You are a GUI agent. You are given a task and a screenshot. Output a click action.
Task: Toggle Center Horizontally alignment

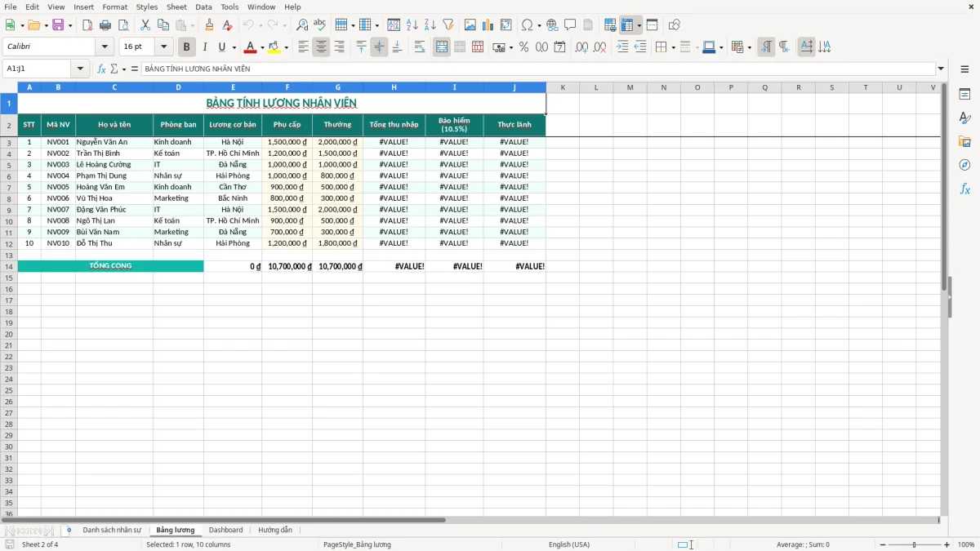[x=322, y=47]
